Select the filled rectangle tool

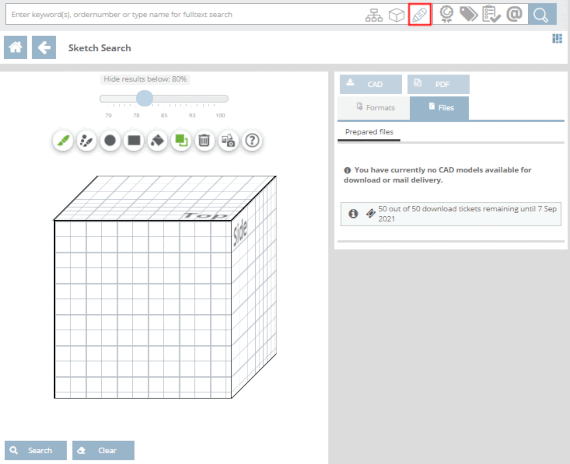[x=134, y=141]
